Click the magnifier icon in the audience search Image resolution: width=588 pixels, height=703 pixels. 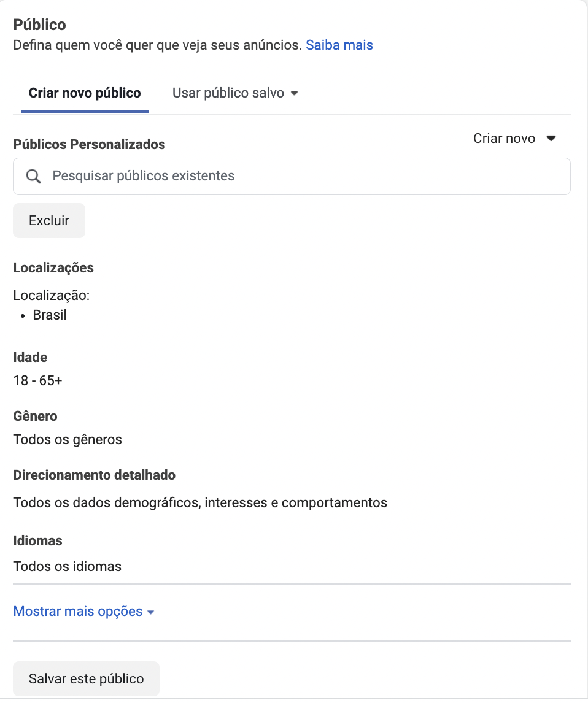(x=33, y=176)
